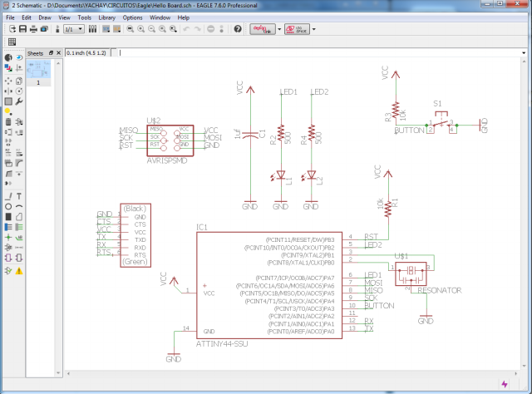Open the Draw menu
532x394 pixels.
tap(45, 17)
